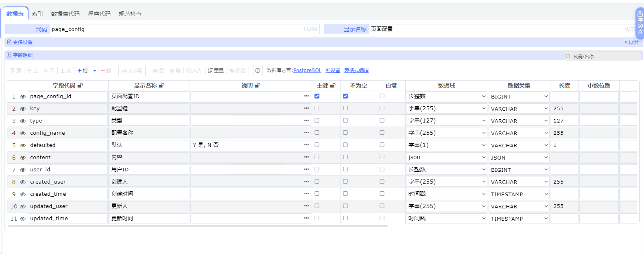
Task: Switch to the 索引 tab
Action: [x=37, y=14]
